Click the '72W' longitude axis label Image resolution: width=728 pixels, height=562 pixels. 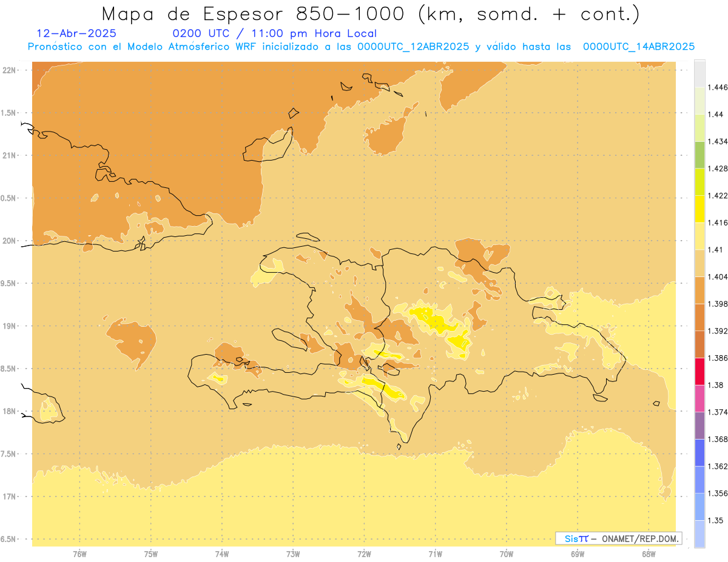364,554
